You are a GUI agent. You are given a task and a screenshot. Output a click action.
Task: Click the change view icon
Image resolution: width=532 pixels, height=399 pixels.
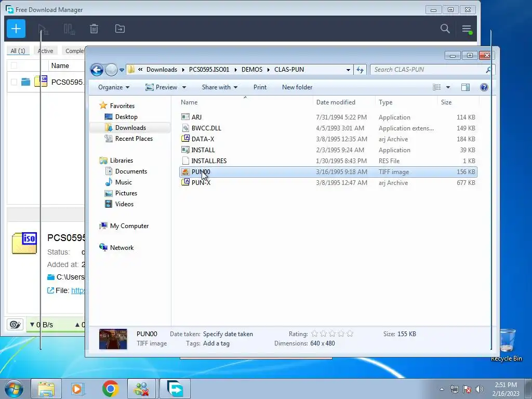pos(436,87)
